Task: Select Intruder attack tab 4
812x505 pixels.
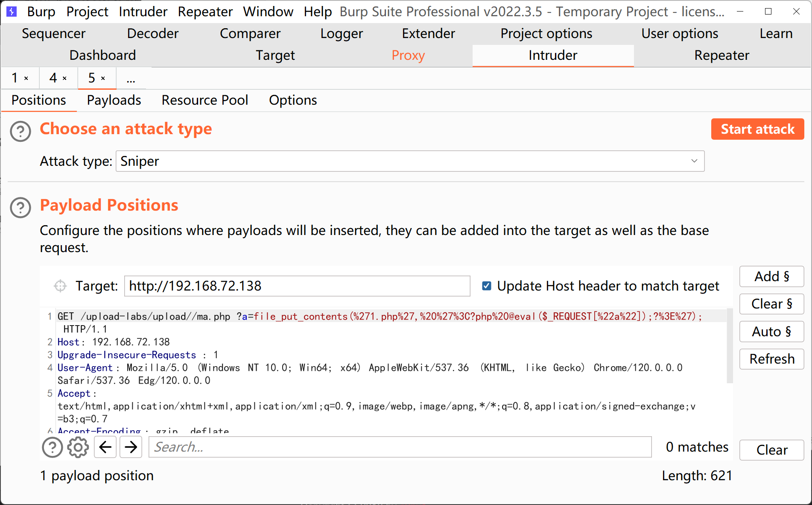Action: [x=53, y=78]
